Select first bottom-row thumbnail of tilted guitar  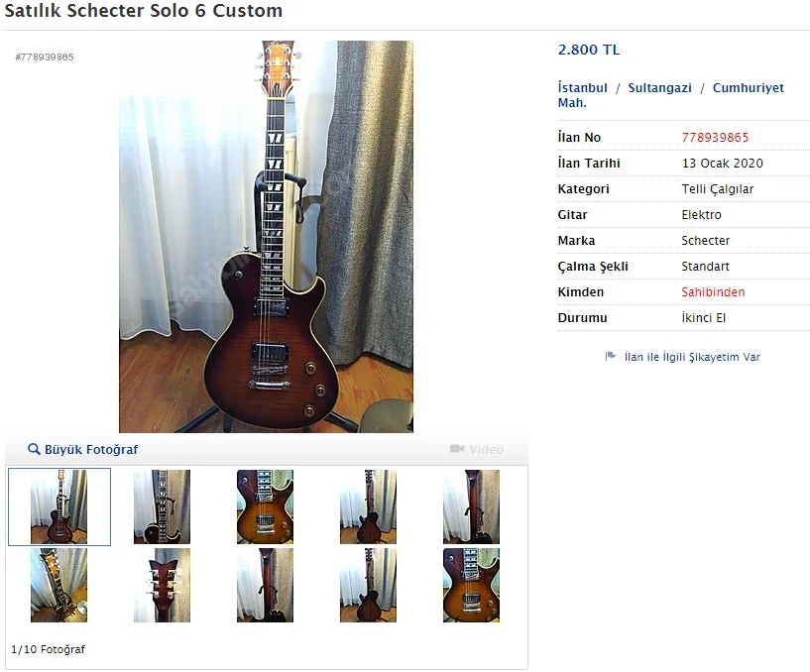coord(58,585)
